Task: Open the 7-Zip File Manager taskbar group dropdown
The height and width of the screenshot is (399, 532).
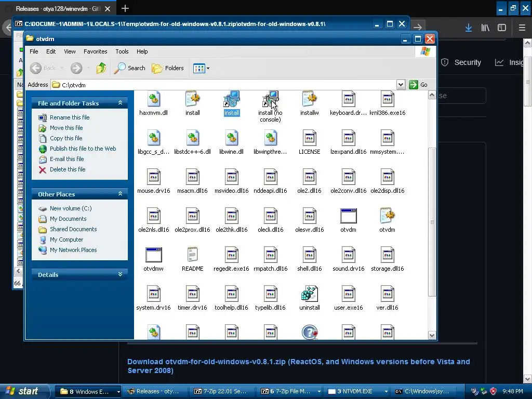Action: (x=319, y=392)
